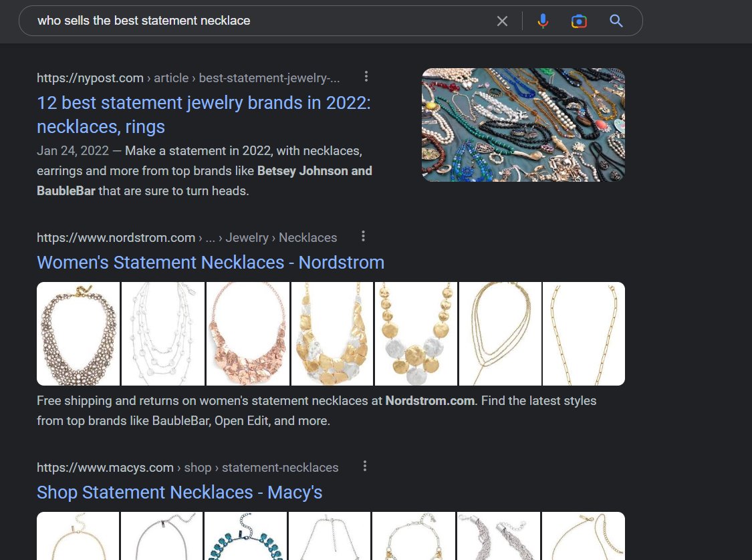Viewport: 752px width, 560px height.
Task: Open the three-dot menu for nypost.com result
Action: click(x=366, y=77)
